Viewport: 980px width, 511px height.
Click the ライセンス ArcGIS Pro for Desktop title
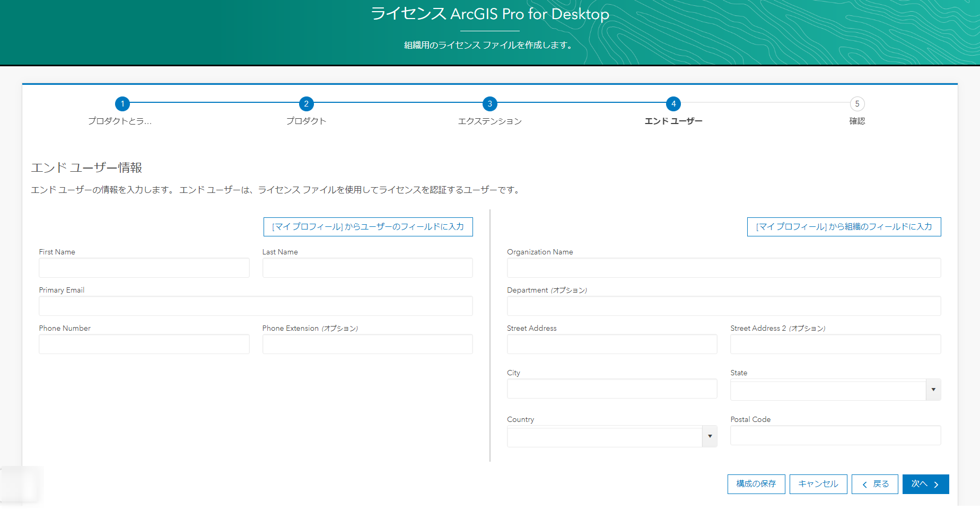coord(490,13)
